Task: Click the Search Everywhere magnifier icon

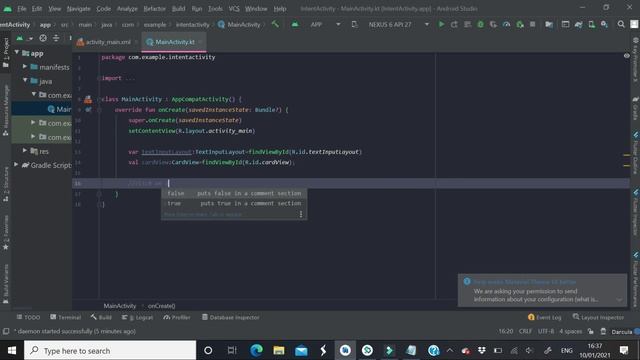Action: (621, 24)
